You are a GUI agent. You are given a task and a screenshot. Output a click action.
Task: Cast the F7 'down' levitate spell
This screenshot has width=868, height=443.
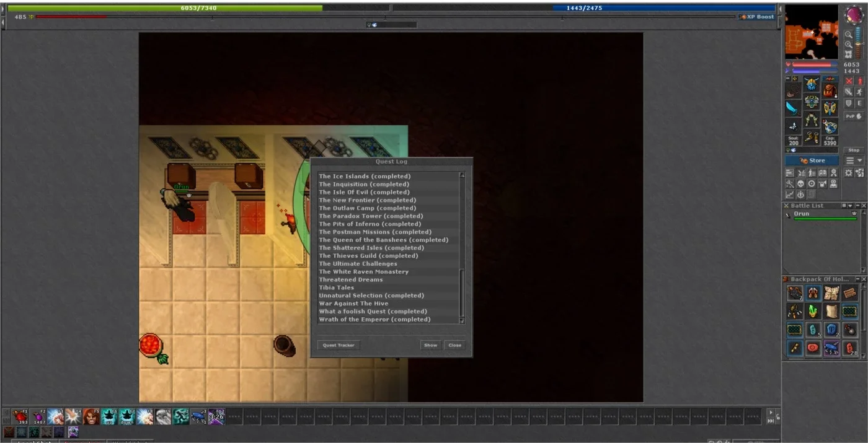tap(127, 417)
